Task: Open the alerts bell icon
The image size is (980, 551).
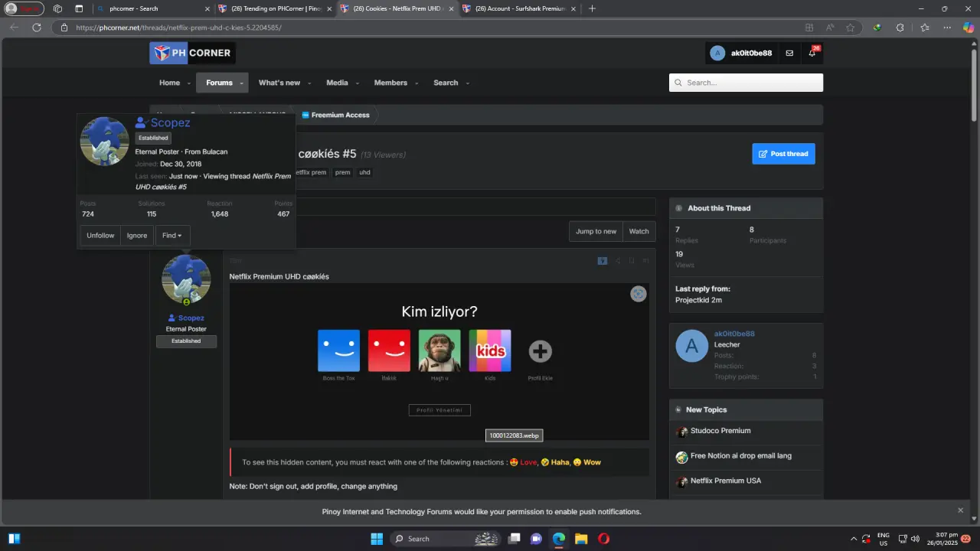Action: (x=812, y=53)
